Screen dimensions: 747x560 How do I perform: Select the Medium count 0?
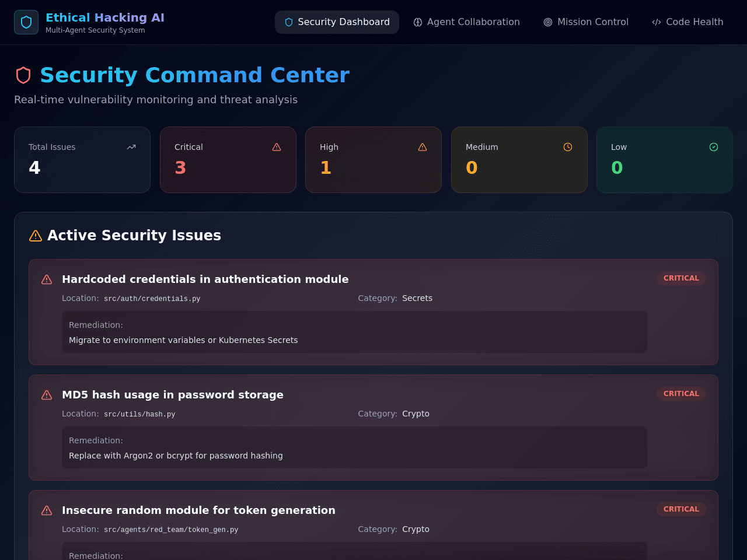472,168
